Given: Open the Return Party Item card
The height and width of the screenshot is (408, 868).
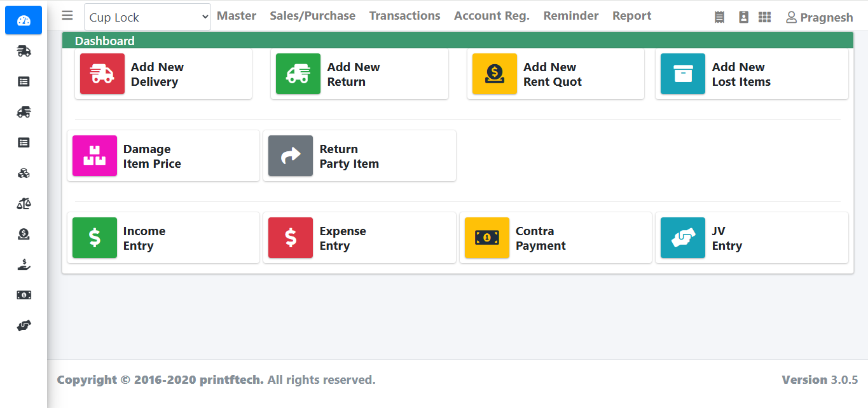Looking at the screenshot, I should pyautogui.click(x=359, y=156).
